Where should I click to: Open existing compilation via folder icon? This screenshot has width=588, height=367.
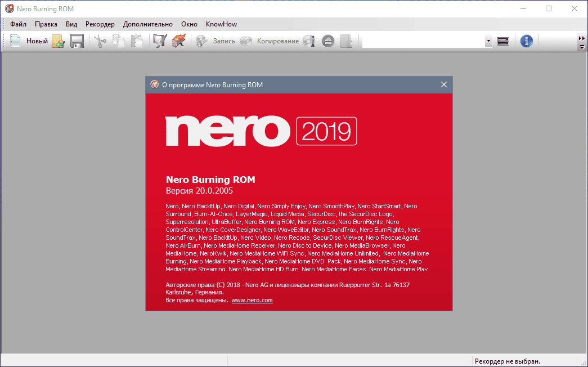(58, 41)
